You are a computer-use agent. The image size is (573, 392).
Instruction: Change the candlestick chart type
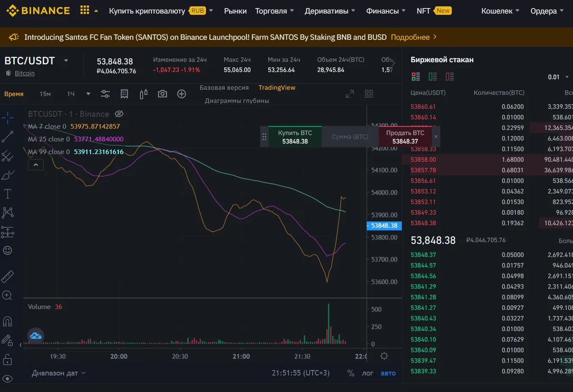144,94
